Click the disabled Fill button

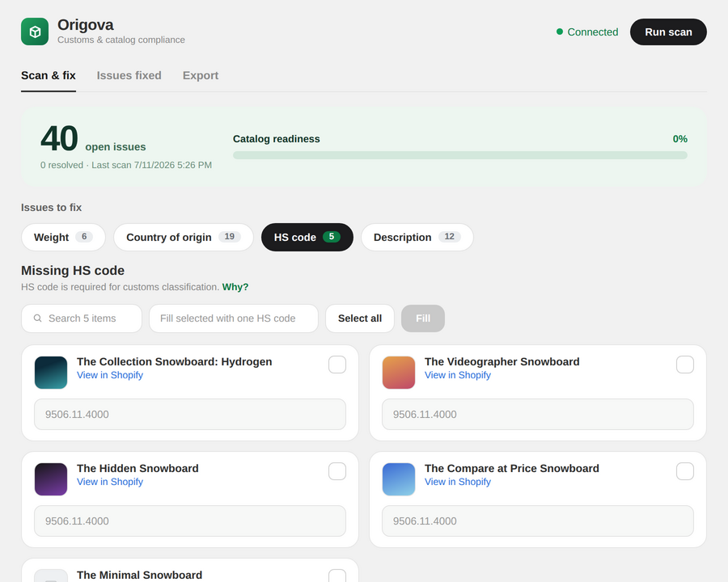click(x=423, y=318)
